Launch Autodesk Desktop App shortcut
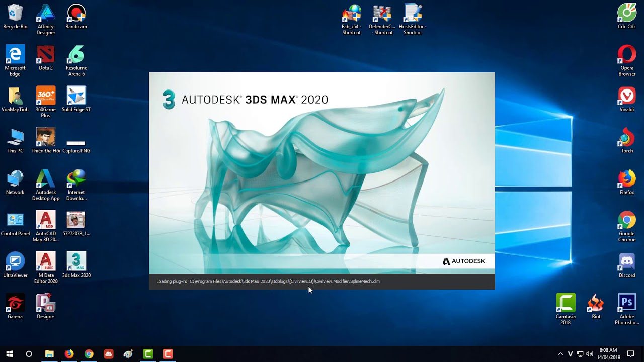The width and height of the screenshot is (644, 362). 46,185
